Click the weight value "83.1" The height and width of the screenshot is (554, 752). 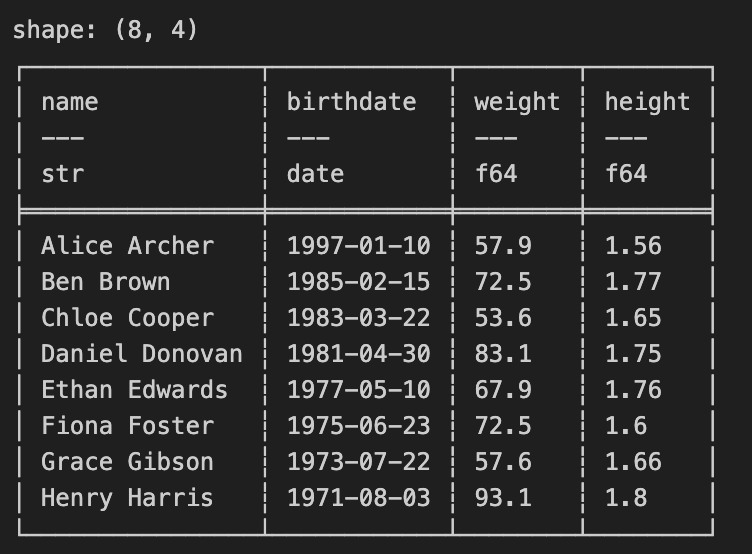(503, 354)
